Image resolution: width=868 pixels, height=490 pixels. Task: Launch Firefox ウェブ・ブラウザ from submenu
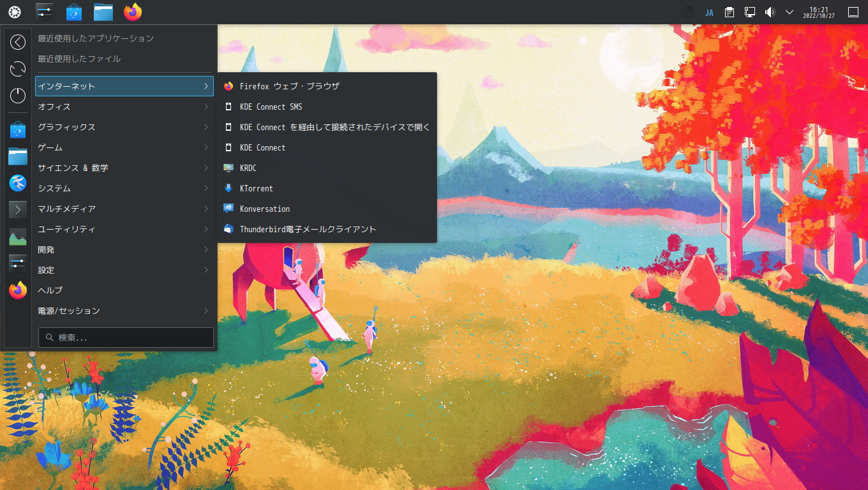(x=327, y=86)
